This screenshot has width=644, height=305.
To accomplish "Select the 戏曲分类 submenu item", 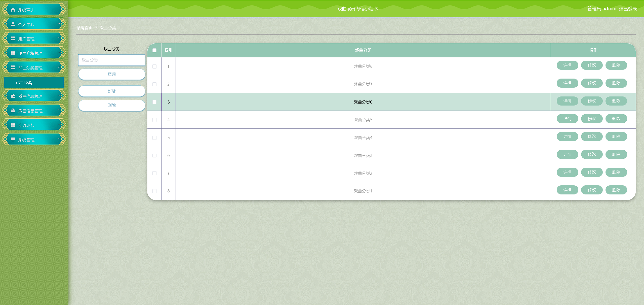I will [34, 83].
